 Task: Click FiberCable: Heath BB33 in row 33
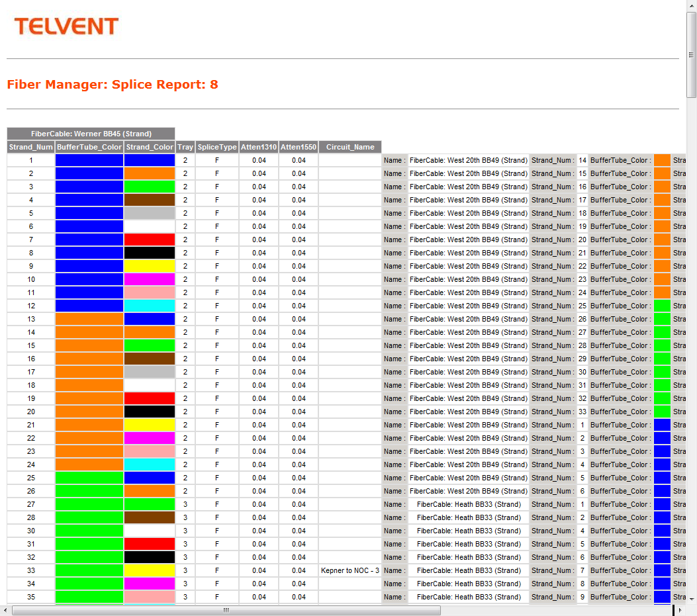click(469, 570)
